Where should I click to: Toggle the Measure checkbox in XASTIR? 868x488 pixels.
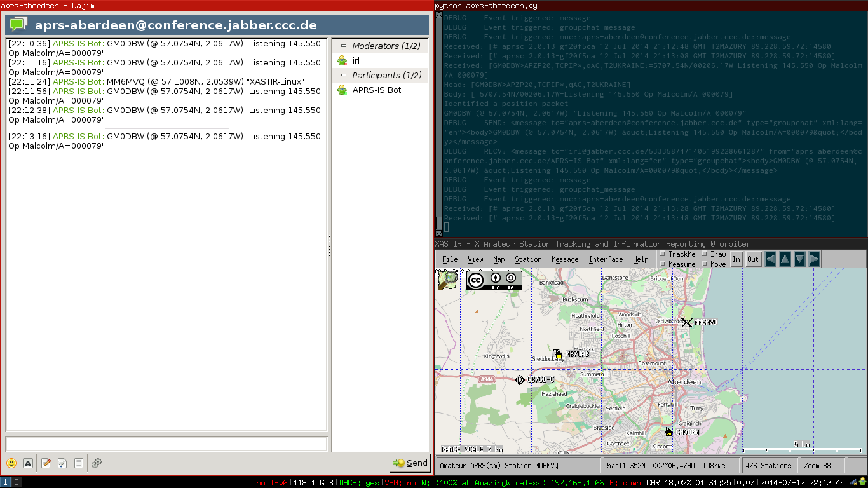[663, 264]
